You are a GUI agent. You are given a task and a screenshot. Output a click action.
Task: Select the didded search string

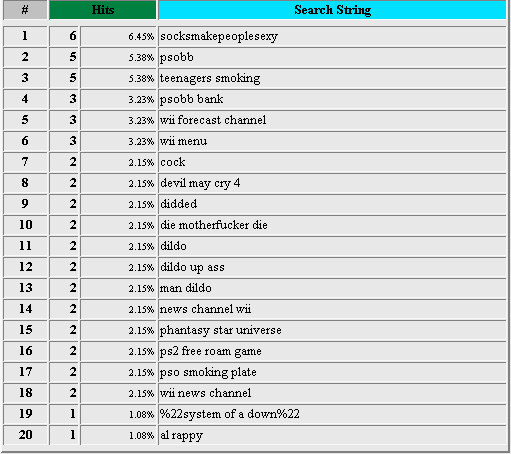click(x=179, y=204)
